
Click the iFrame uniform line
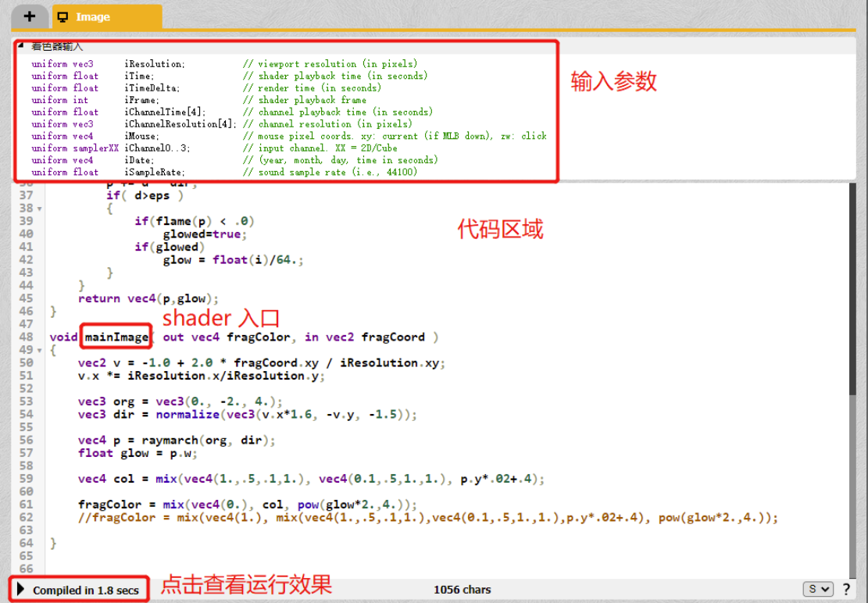point(198,100)
